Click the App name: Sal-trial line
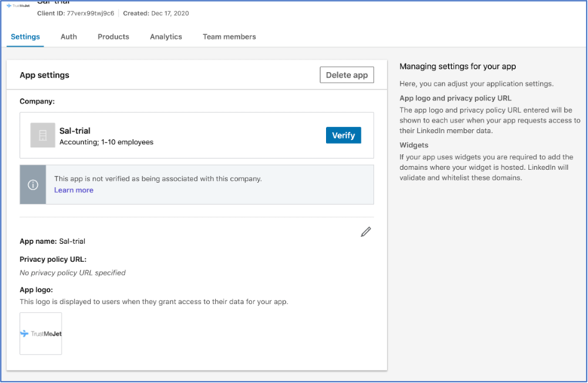588x383 pixels. click(x=52, y=241)
